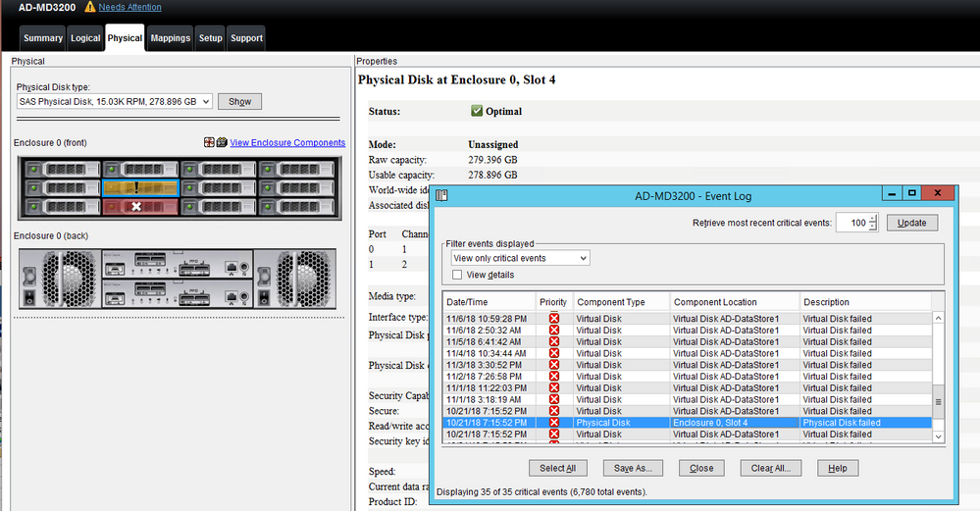The height and width of the screenshot is (511, 980).
Task: Click critical icon for 11/5/18 6:41:42 AM event
Action: 553,341
